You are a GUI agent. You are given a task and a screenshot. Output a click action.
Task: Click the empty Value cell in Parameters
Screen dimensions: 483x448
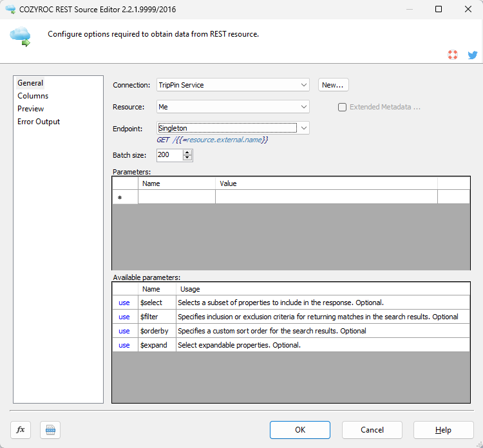tap(327, 197)
